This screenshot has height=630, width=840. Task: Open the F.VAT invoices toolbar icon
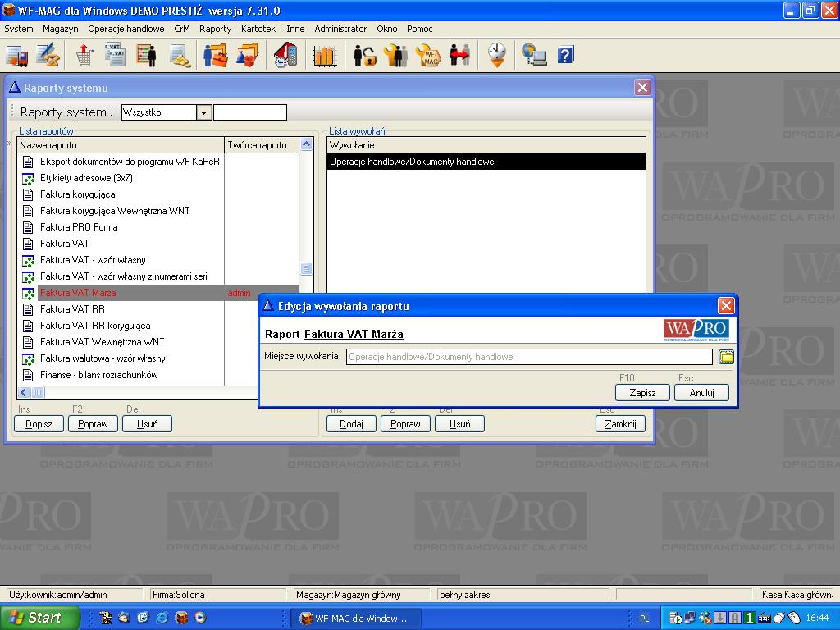click(115, 55)
